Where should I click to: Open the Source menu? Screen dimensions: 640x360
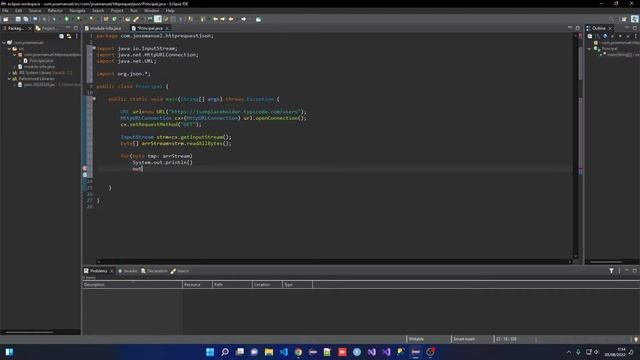tap(35, 11)
